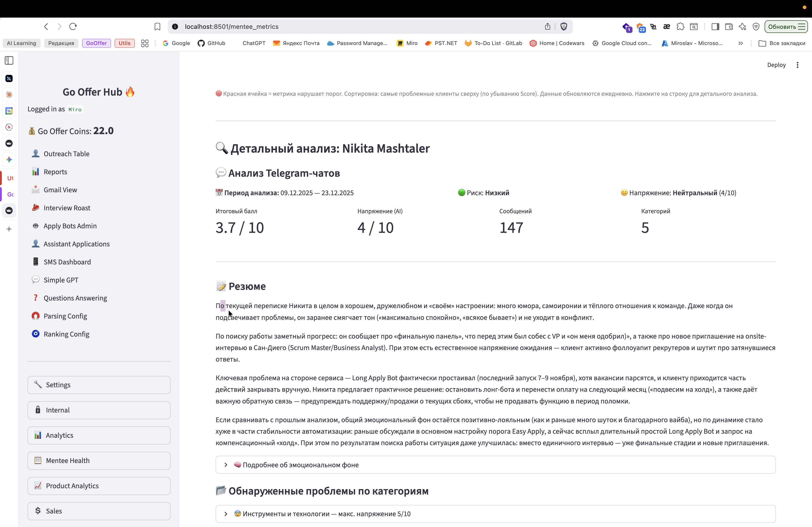Viewport: 812px width, 527px height.
Task: Open Streamlit three-dot main menu
Action: [x=797, y=65]
